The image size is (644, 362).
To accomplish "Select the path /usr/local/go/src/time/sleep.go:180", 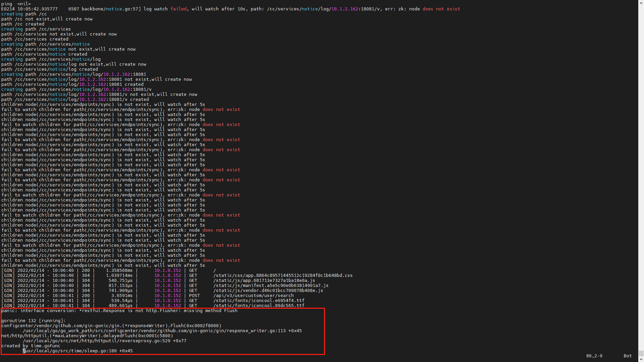I will (78, 351).
